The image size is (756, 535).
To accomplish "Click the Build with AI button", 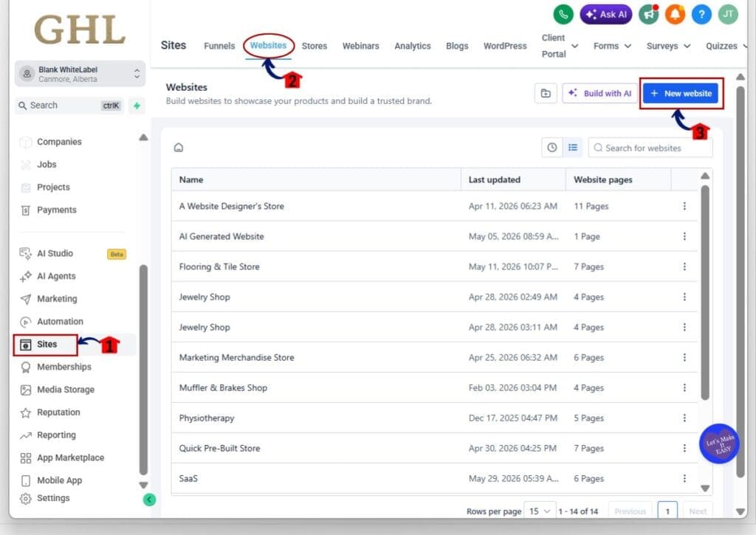I will pos(599,93).
